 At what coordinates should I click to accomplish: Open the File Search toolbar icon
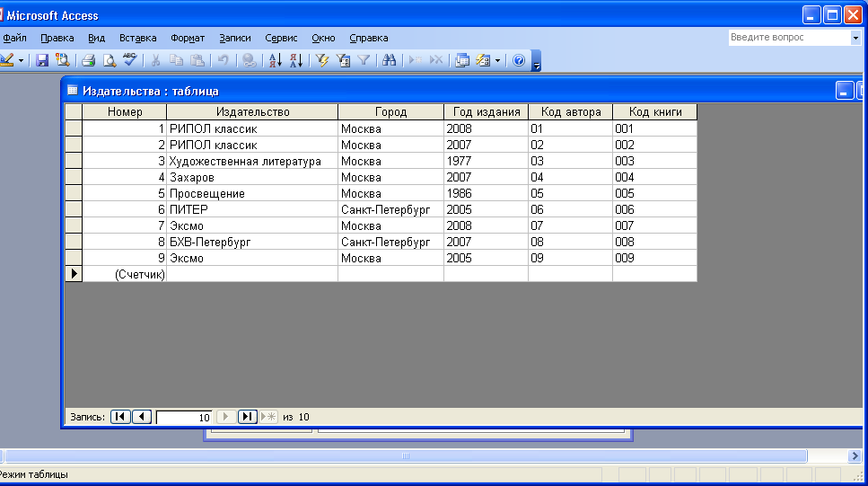click(x=63, y=60)
